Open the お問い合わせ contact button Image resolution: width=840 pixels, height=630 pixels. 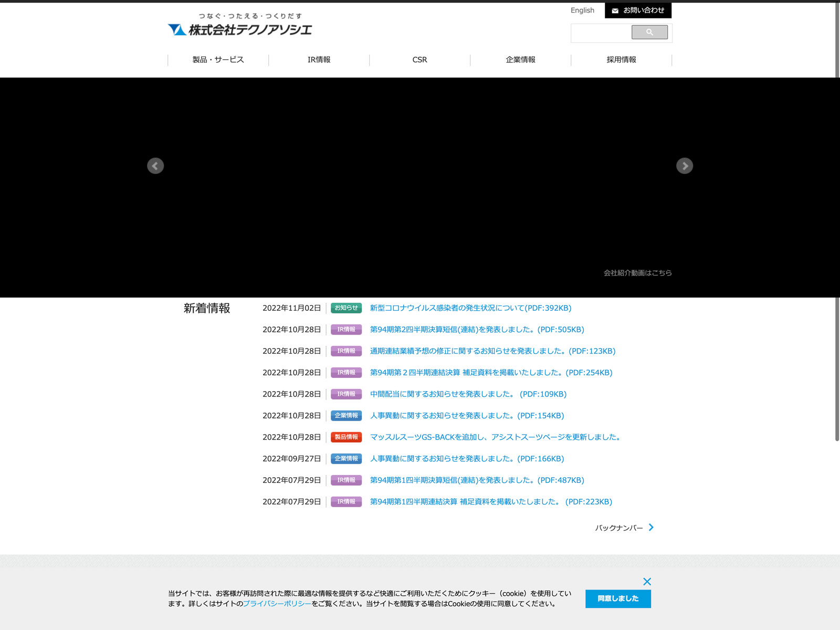(x=638, y=10)
